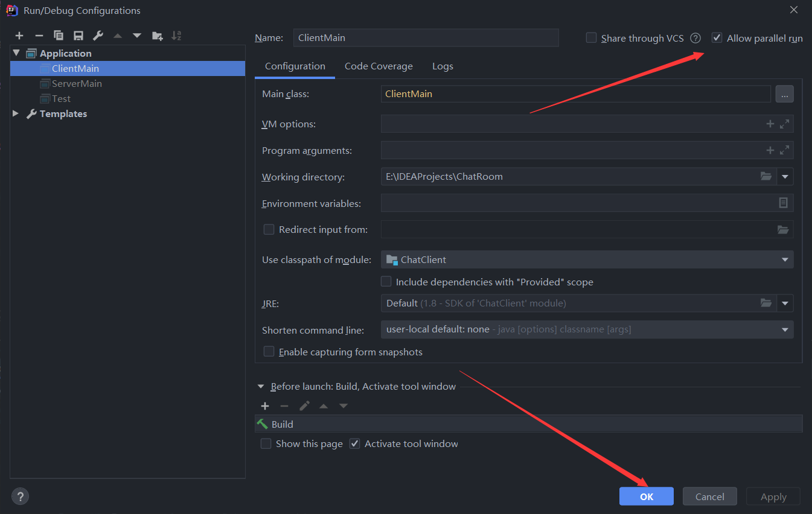Select Test configuration in tree
The width and height of the screenshot is (812, 514).
[x=127, y=98]
